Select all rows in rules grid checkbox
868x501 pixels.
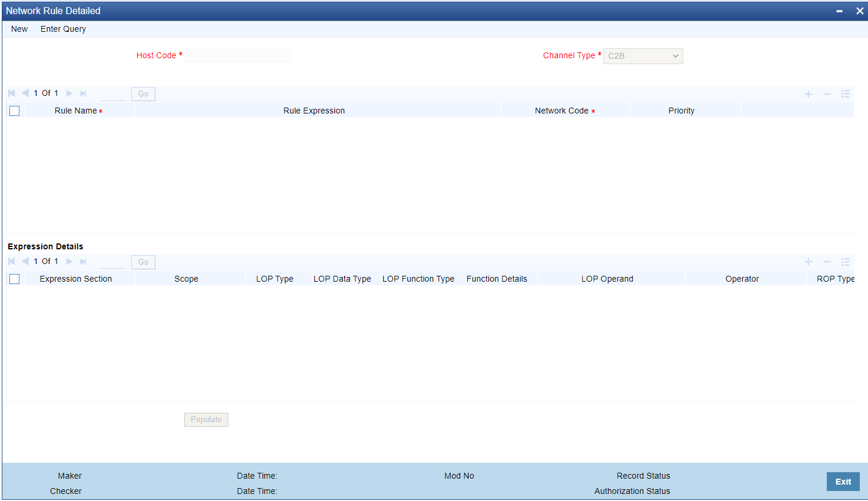coord(15,111)
